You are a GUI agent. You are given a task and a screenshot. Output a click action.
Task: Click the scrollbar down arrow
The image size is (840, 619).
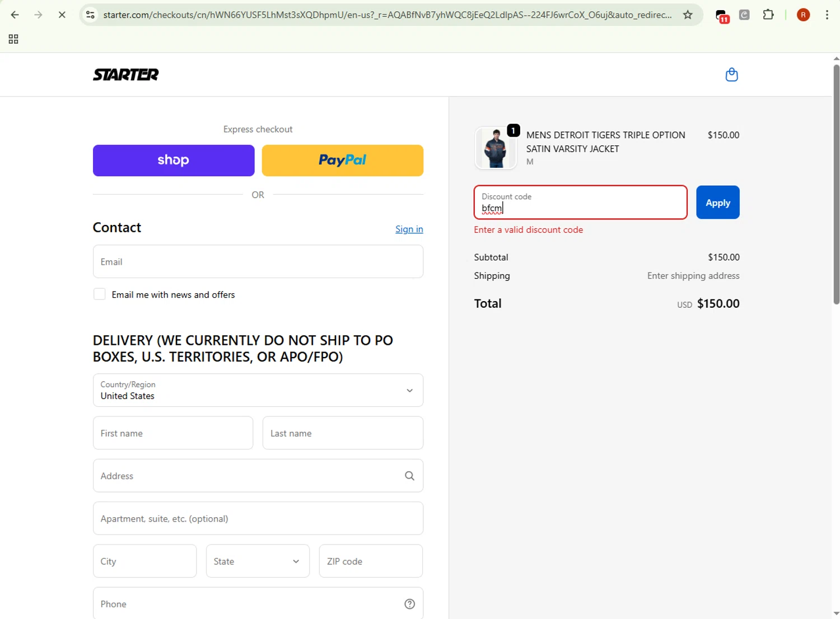(836, 614)
